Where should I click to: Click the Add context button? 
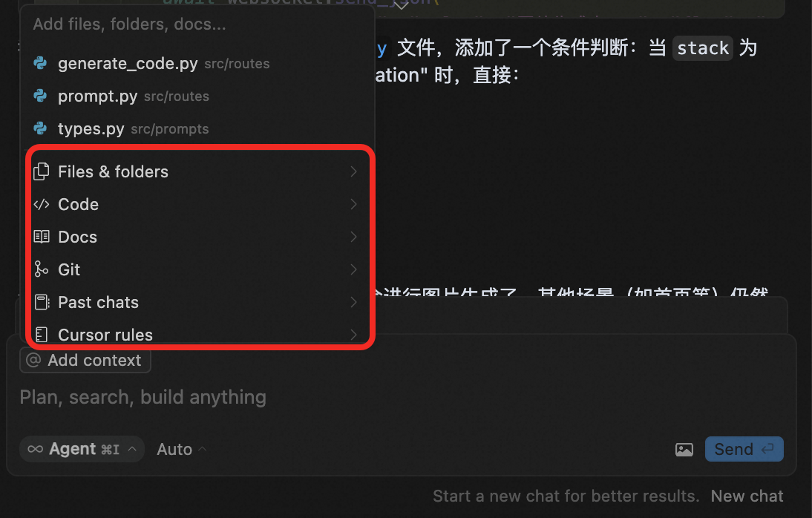[85, 360]
